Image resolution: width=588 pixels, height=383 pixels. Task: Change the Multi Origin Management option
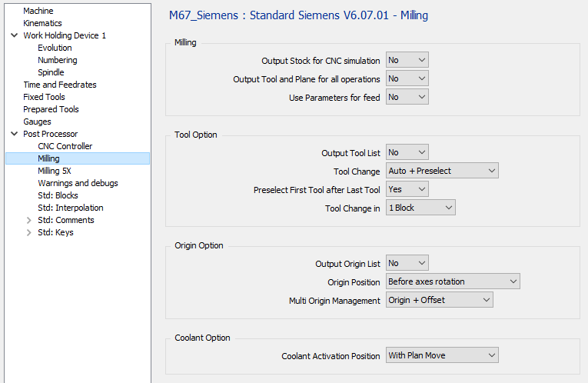coord(439,300)
